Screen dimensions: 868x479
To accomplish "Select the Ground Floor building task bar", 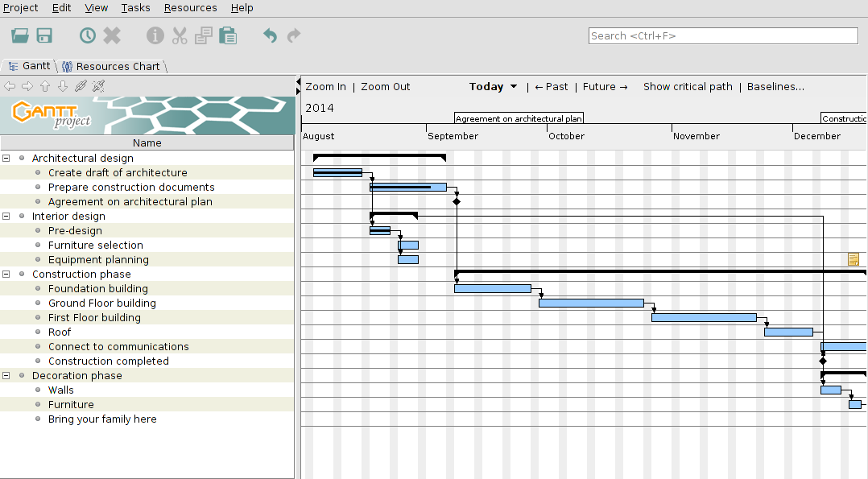I will tap(591, 303).
